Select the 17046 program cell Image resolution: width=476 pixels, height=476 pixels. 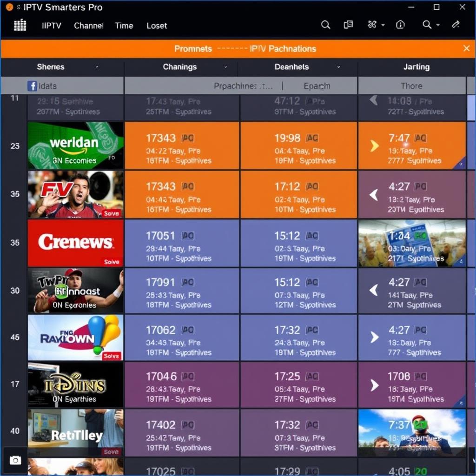182,384
